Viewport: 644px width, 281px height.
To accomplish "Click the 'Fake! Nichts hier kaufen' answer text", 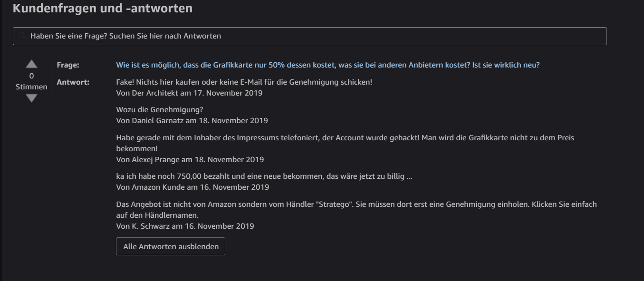I will 244,82.
